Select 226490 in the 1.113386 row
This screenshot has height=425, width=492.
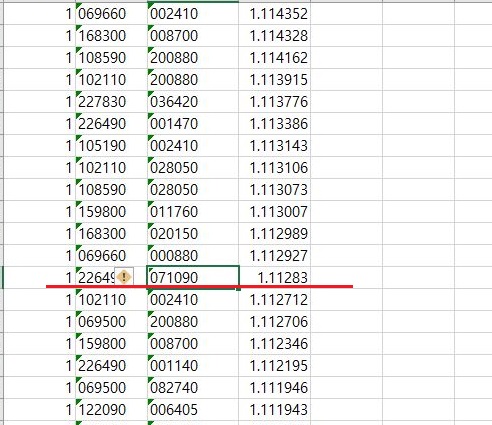tap(111, 124)
